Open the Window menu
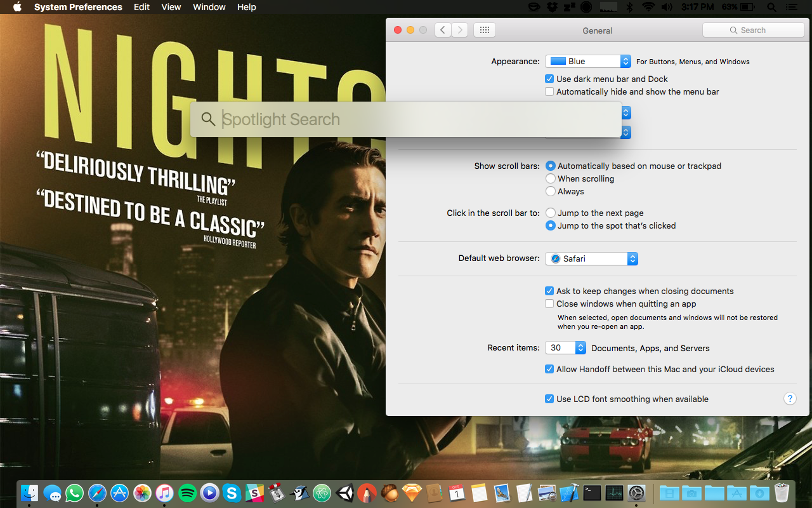812x508 pixels. tap(209, 7)
